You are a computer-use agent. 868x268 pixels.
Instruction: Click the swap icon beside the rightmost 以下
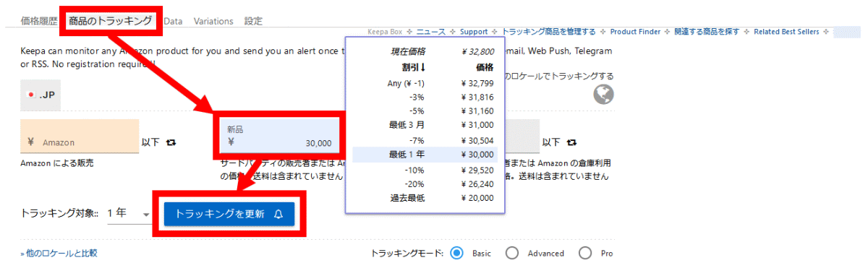571,142
